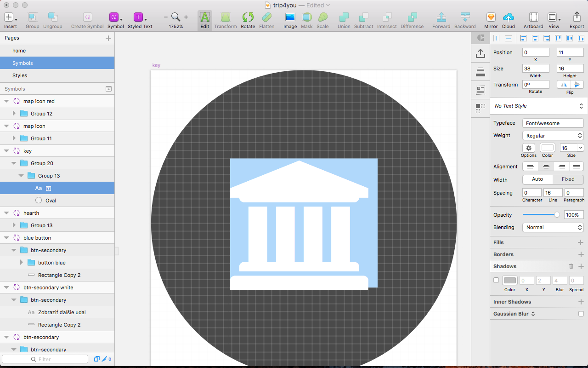Select the Rotate tool

pos(248,19)
